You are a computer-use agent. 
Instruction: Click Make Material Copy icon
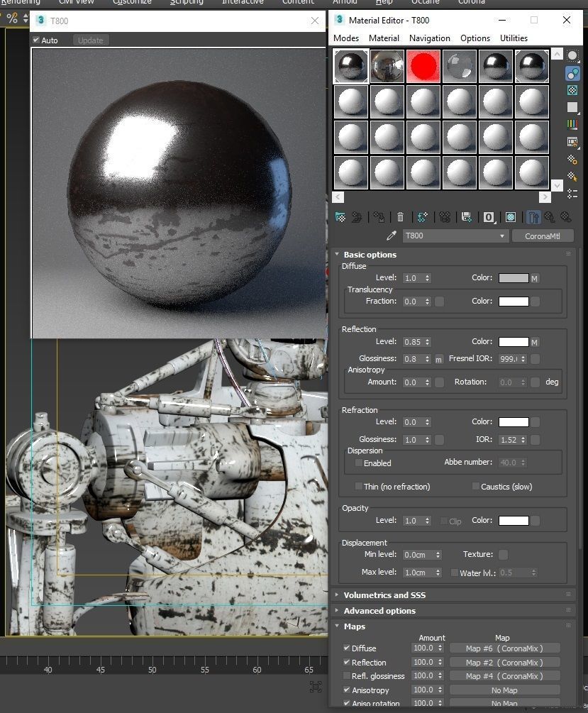pos(422,217)
